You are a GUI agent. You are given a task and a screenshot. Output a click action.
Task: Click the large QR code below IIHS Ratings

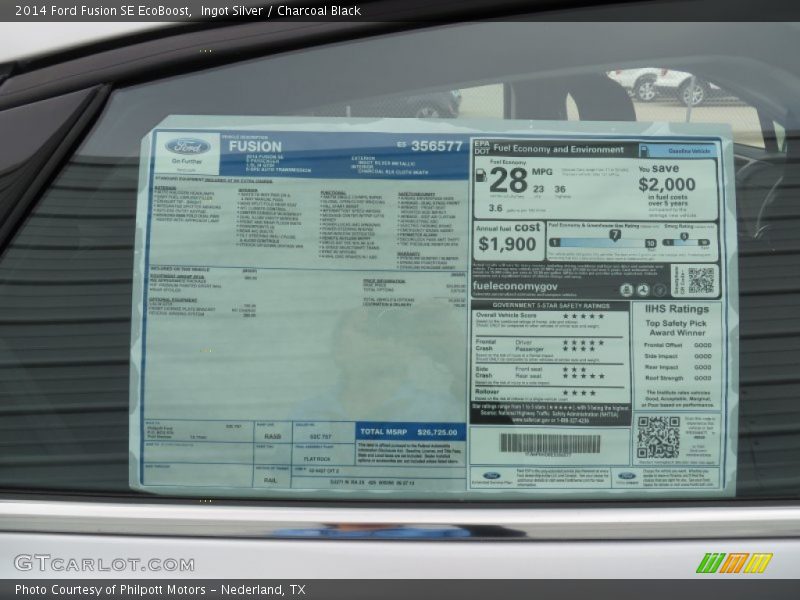point(658,437)
